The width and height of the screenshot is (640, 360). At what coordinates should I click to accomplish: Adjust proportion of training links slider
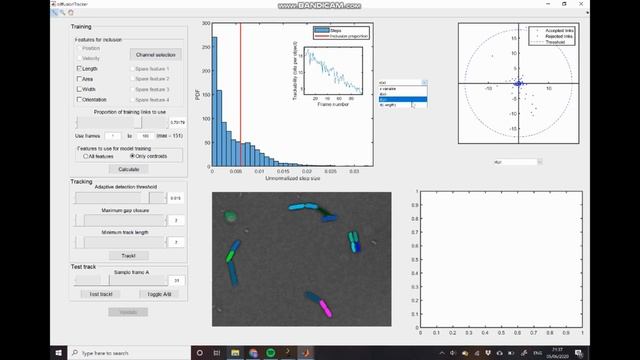pos(122,122)
